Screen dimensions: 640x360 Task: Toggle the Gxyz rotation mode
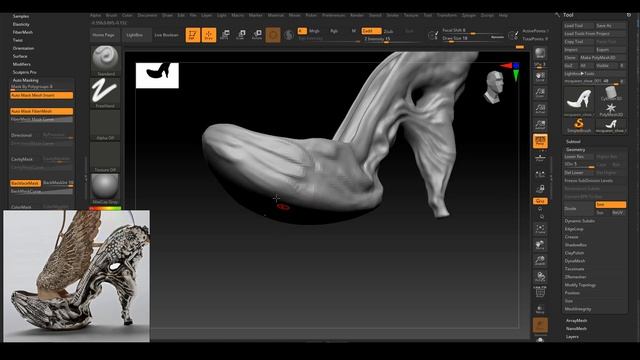pos(540,201)
